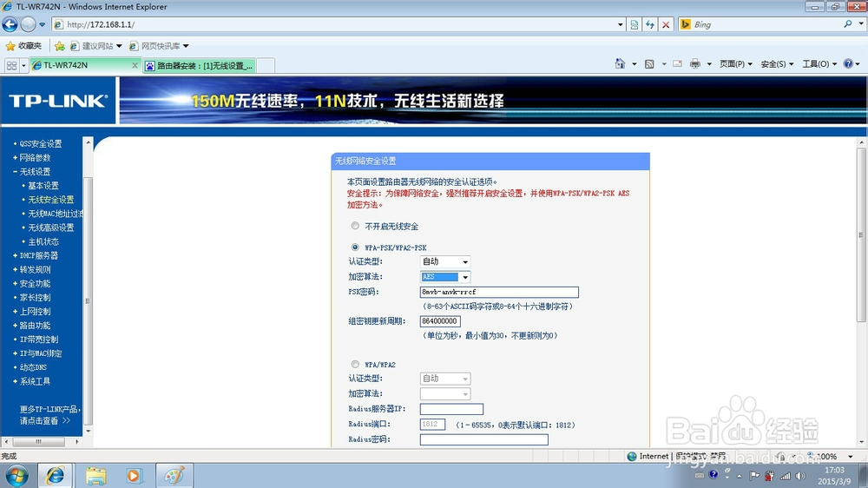Open 无线高级设置 in the sidebar
This screenshot has height=488, width=868.
pos(51,228)
